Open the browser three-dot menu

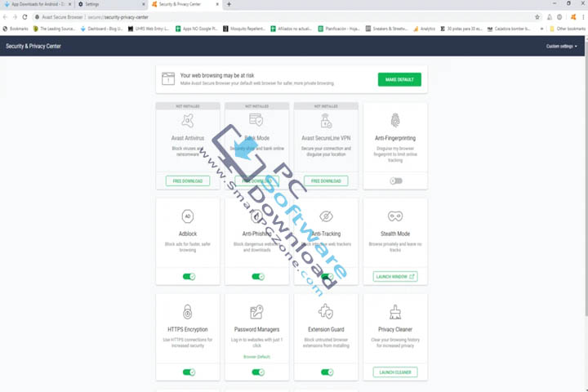583,17
